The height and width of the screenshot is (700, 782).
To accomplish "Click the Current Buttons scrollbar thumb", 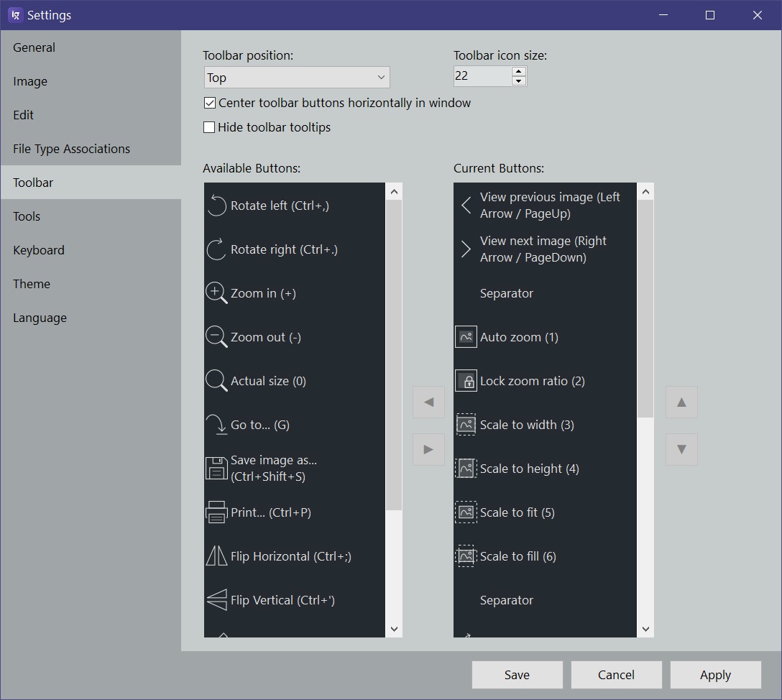I will (645, 308).
